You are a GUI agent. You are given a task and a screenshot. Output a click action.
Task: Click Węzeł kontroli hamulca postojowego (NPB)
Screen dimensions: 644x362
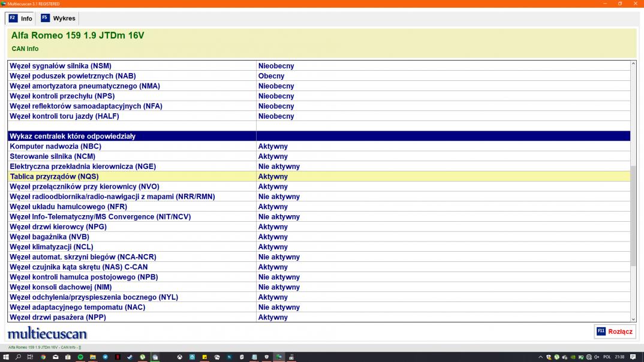pos(319,277)
